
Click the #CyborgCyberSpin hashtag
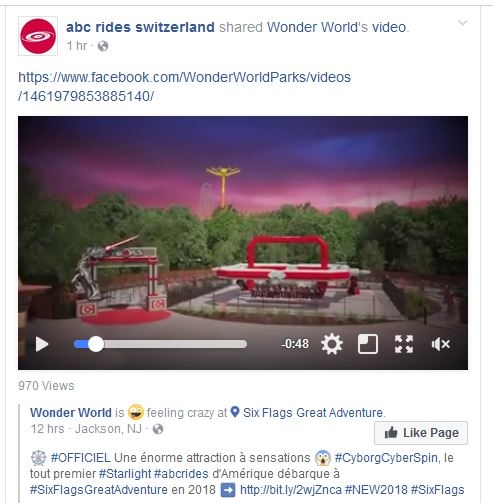[386, 458]
